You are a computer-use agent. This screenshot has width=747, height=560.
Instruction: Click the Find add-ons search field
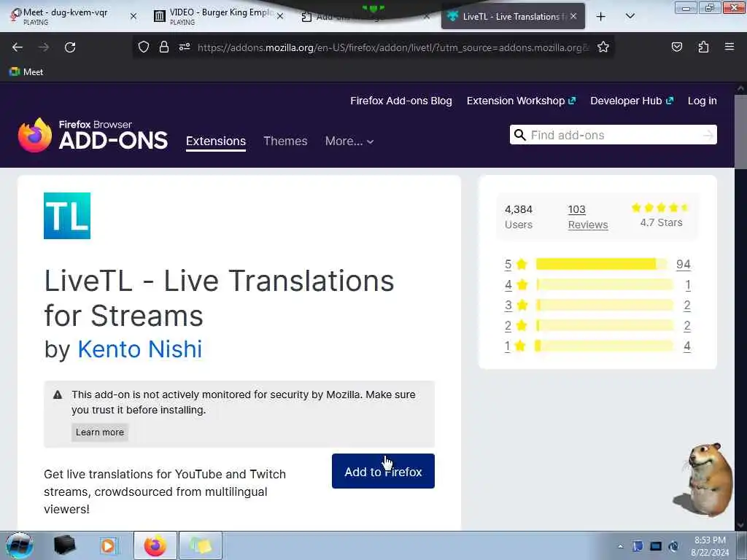pyautogui.click(x=614, y=135)
